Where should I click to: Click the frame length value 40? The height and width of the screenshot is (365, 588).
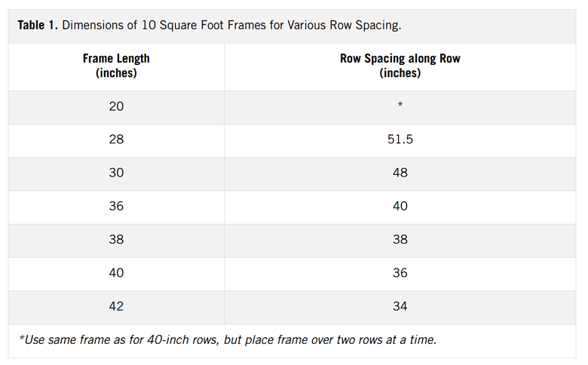point(116,273)
